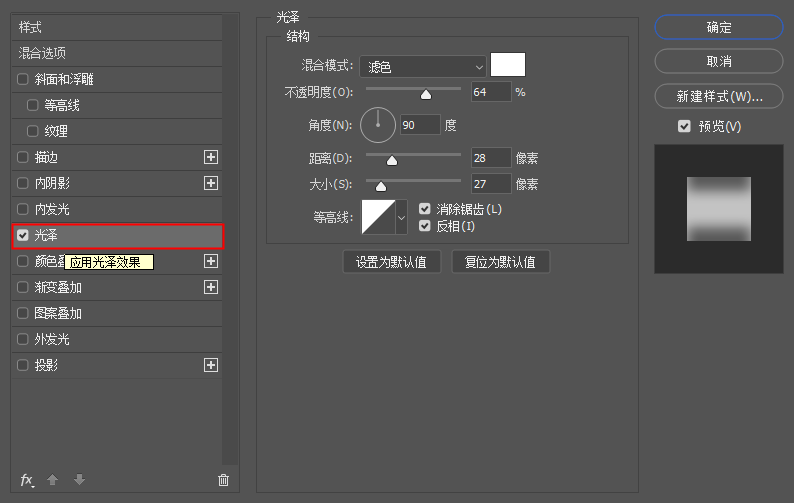Click the 新建样式 button
Viewport: 794px width, 503px height.
tap(719, 96)
